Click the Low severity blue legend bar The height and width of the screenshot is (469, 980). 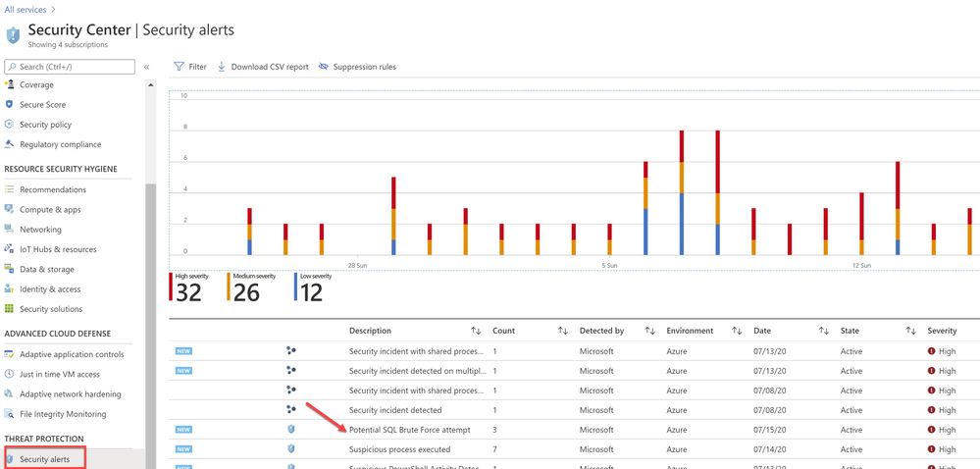coord(295,287)
